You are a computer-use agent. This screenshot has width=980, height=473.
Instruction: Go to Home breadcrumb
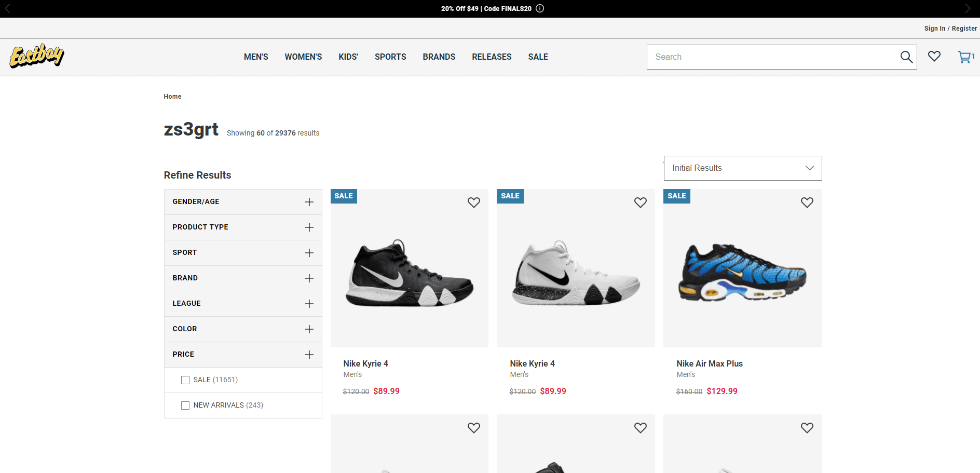click(x=172, y=97)
